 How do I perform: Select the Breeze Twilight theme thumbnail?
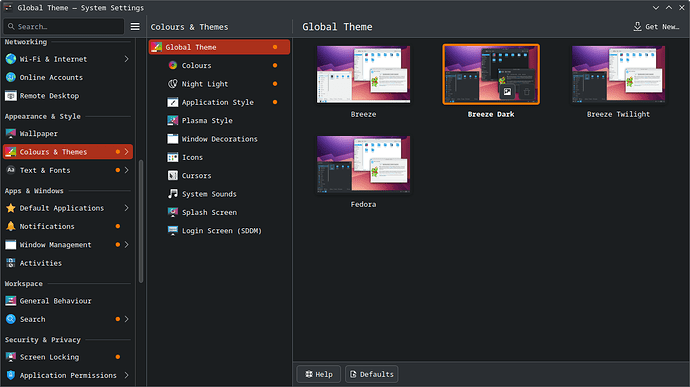pyautogui.click(x=618, y=74)
